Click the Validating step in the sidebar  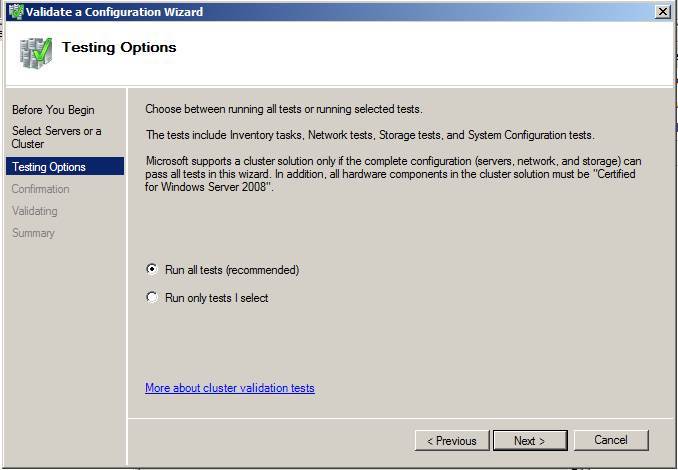click(x=35, y=211)
